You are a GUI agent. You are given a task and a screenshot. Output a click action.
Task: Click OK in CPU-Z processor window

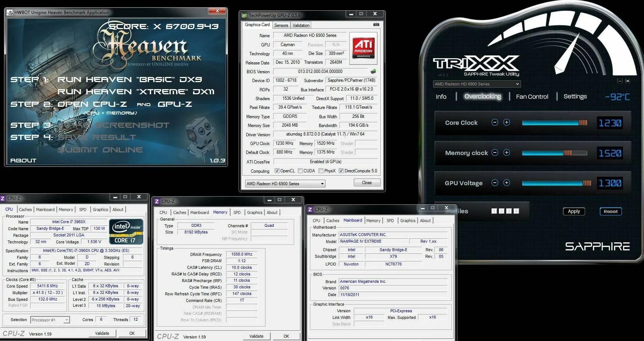[x=132, y=333]
